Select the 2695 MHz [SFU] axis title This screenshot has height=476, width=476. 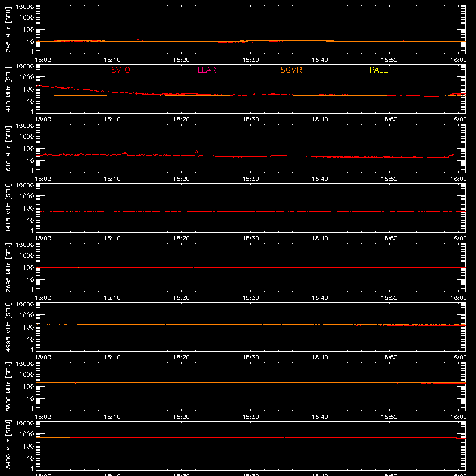coord(8,267)
